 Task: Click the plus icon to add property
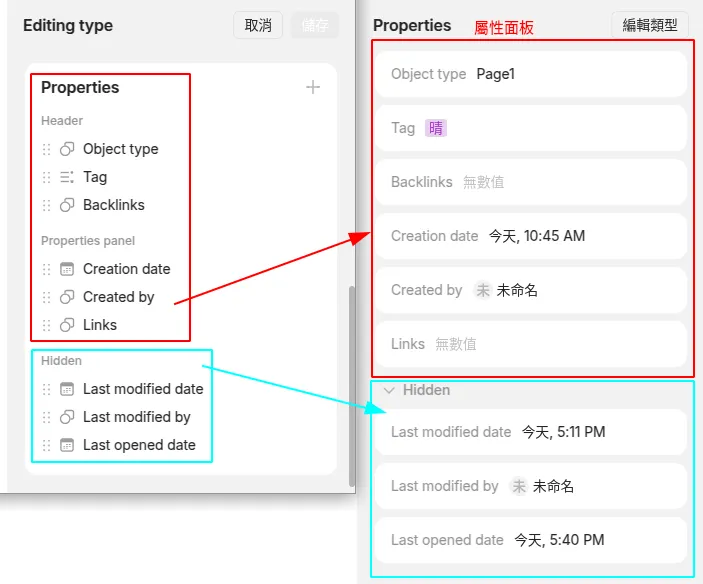click(x=313, y=87)
